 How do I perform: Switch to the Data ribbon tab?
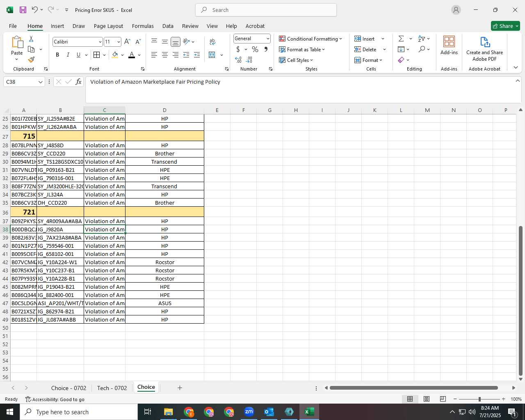tap(168, 26)
